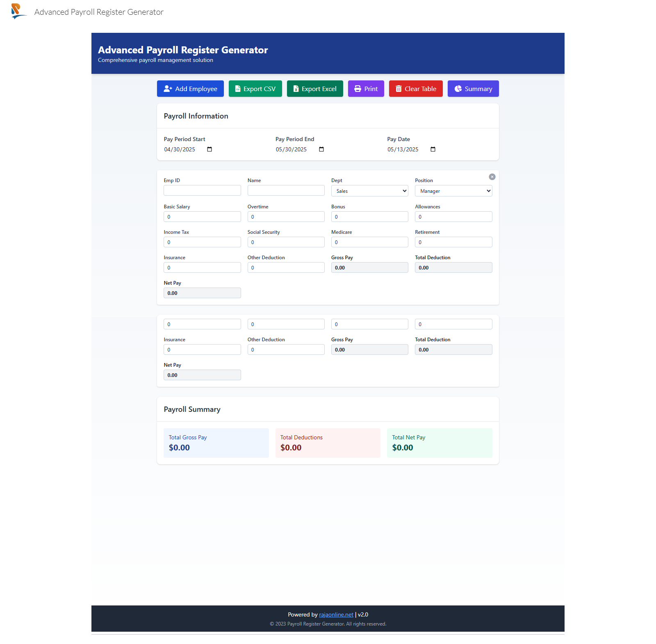Screen dimensions: 656x644
Task: Select Other Deduction field in second card
Action: 286,349
